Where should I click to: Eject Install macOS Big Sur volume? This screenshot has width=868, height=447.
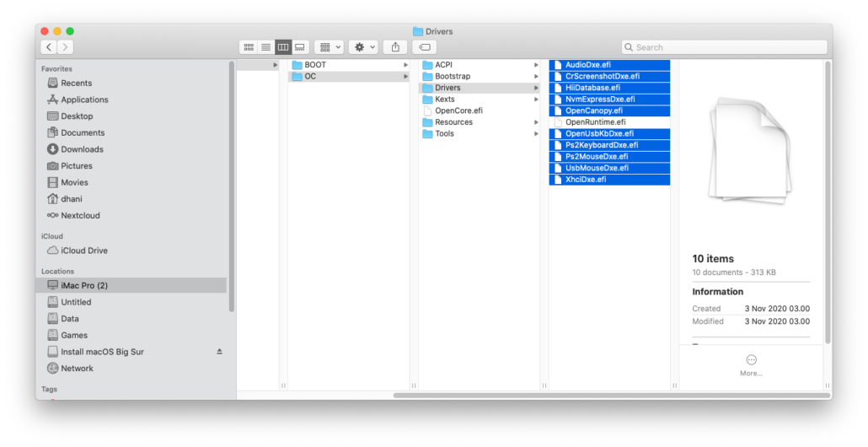click(220, 352)
